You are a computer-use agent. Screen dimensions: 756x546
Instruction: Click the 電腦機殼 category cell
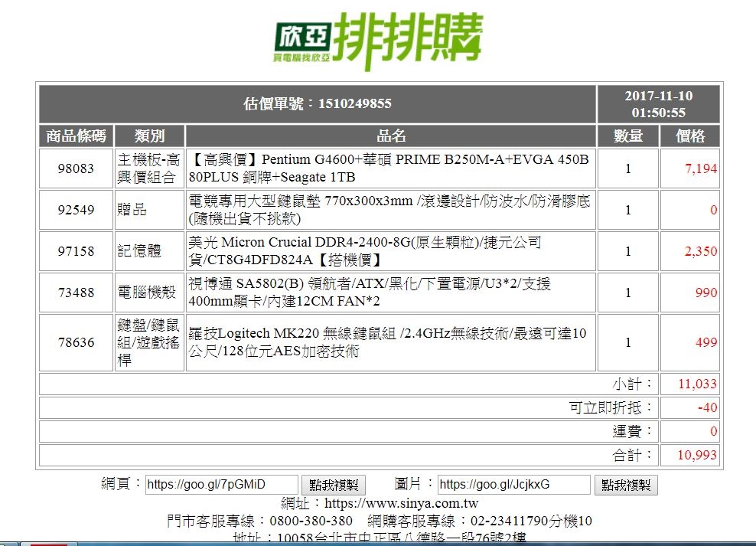click(149, 293)
